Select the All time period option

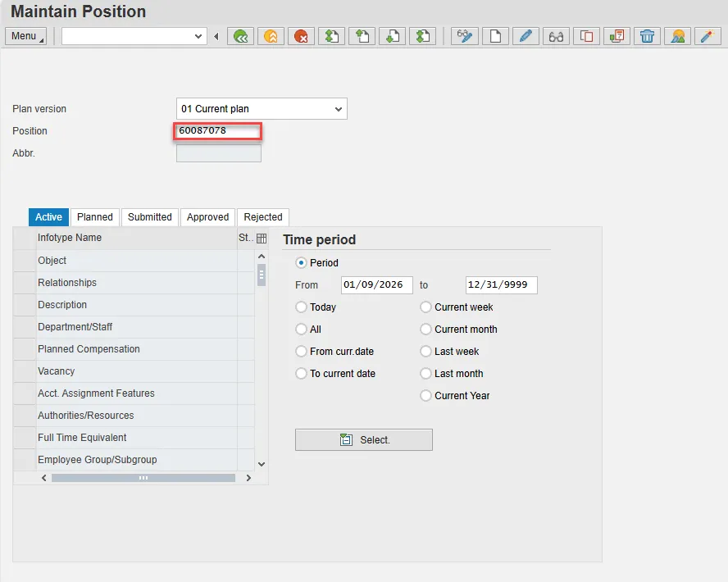pyautogui.click(x=302, y=330)
